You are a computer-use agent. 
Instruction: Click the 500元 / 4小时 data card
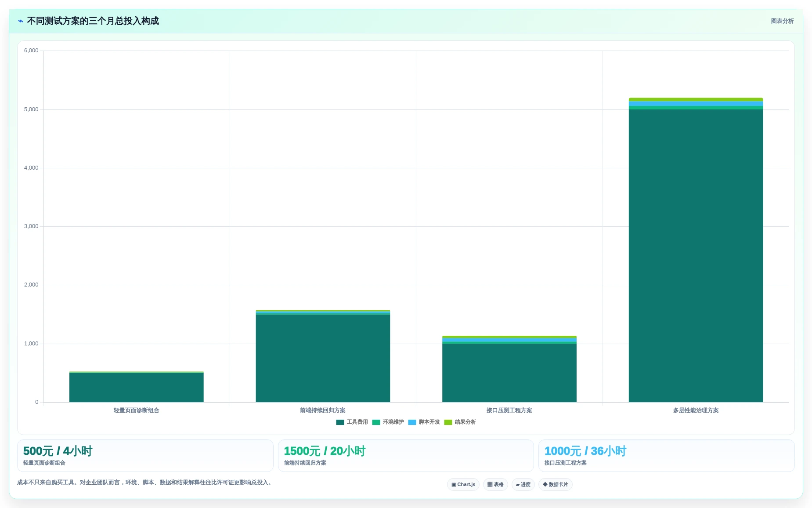coord(145,456)
